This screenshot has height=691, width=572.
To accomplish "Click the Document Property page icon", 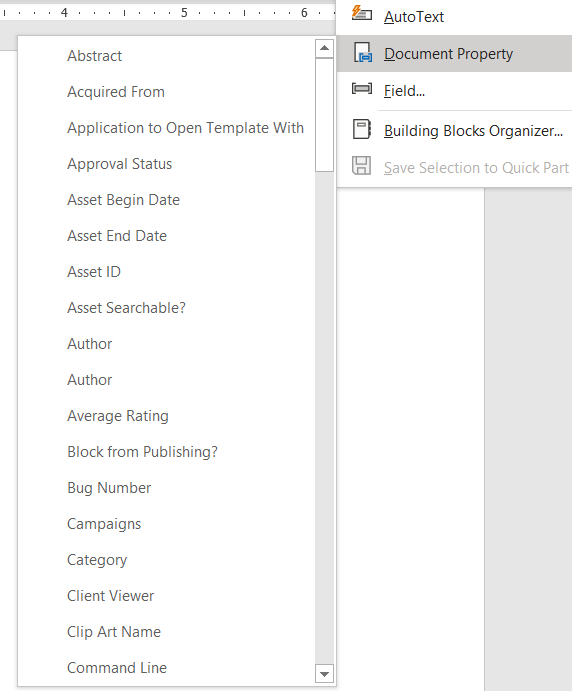I will 362,52.
